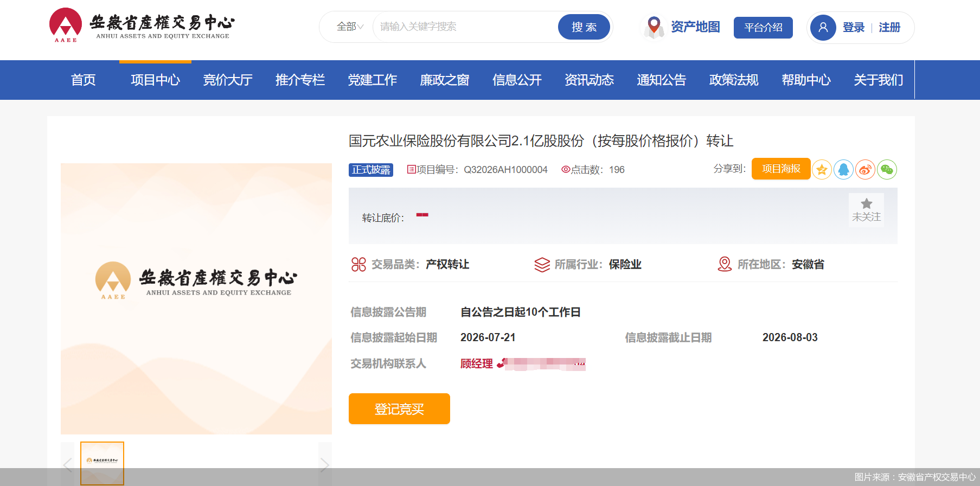
Task: Click the previous-image left arrow
Action: click(68, 465)
